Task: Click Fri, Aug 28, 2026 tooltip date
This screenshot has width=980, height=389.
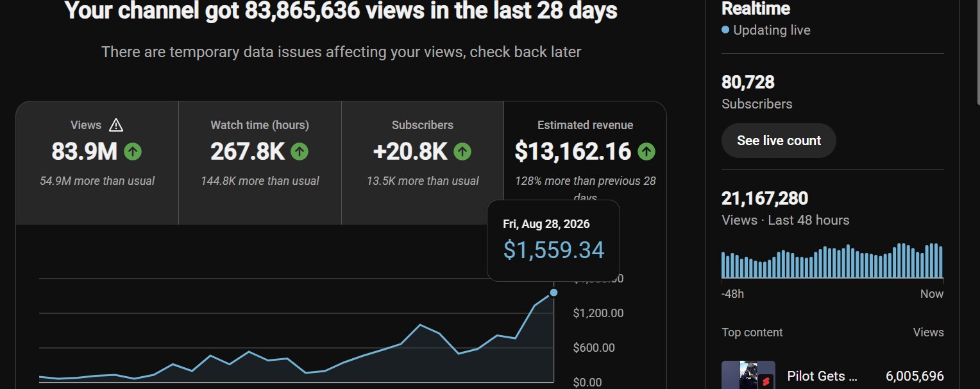Action: click(x=546, y=224)
